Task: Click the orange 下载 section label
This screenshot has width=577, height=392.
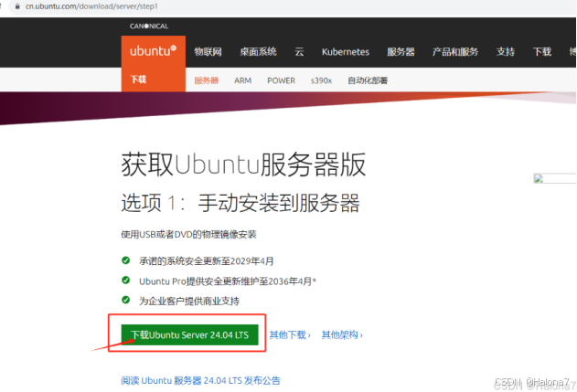Action: click(x=138, y=79)
